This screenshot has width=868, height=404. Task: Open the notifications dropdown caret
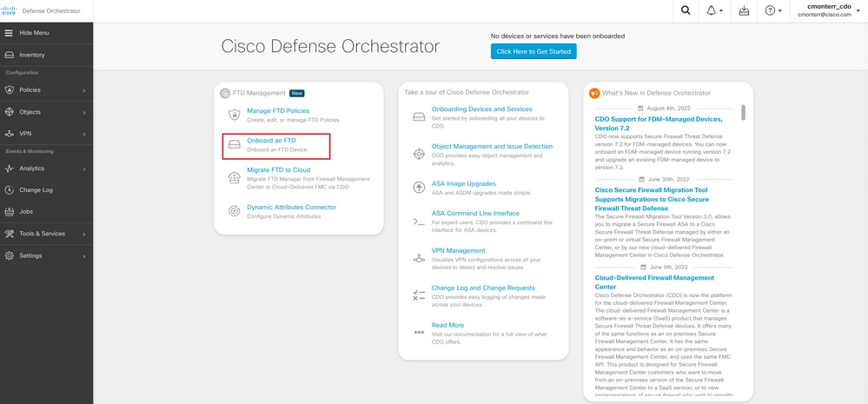tap(721, 11)
